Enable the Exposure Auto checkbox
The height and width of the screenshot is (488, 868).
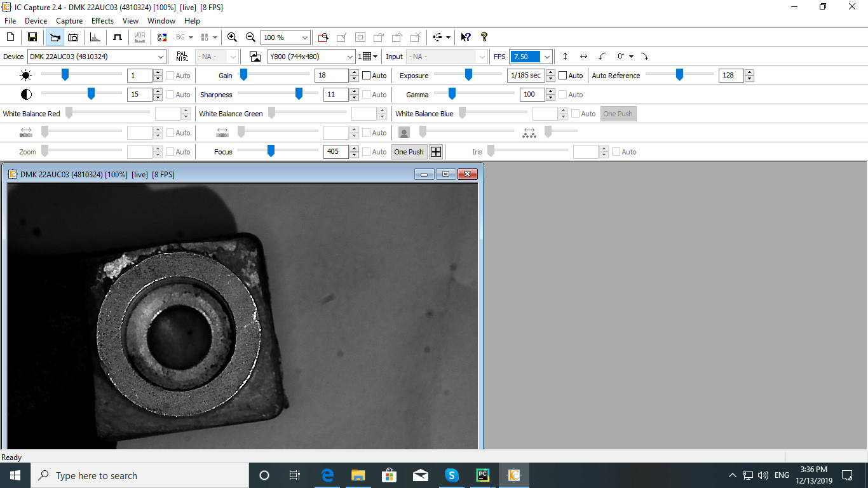click(x=562, y=76)
